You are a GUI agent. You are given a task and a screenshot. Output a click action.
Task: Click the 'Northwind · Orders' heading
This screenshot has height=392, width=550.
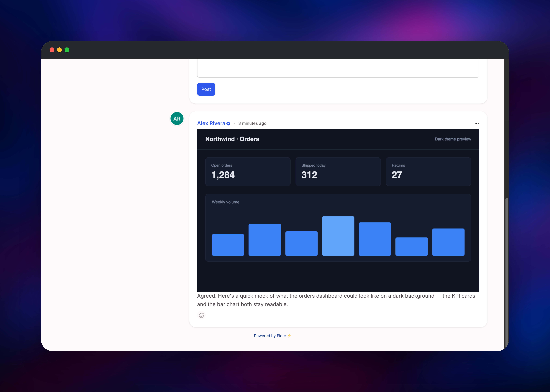(232, 139)
